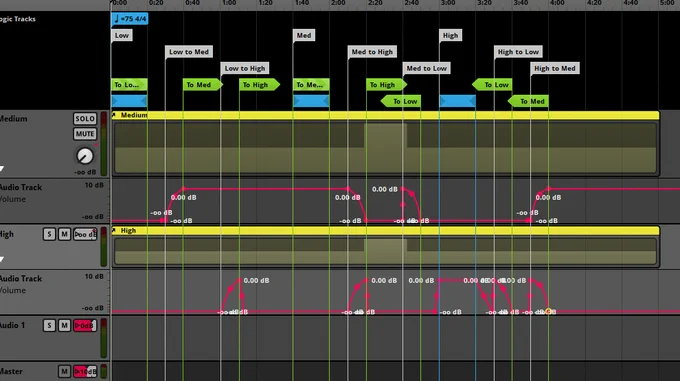Click the Medium track level meter
Screen dimensions: 680x381
(104, 144)
